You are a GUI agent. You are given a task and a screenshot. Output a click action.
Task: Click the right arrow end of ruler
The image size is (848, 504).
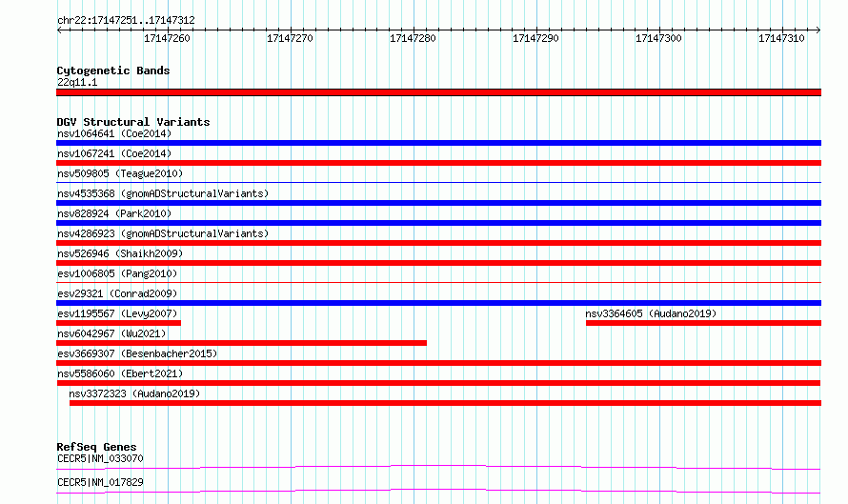[818, 30]
